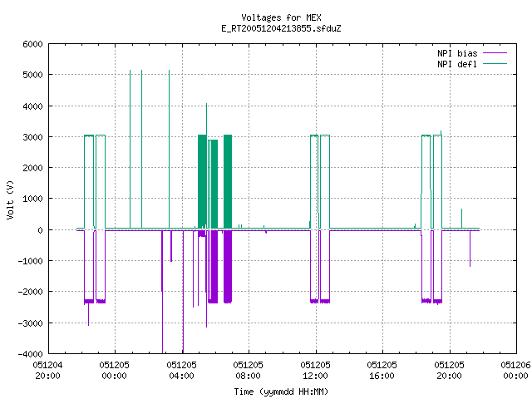Viewport: 532px width, 399px height.
Task: Click the y-axis tick label '-2000'
Action: coord(30,292)
